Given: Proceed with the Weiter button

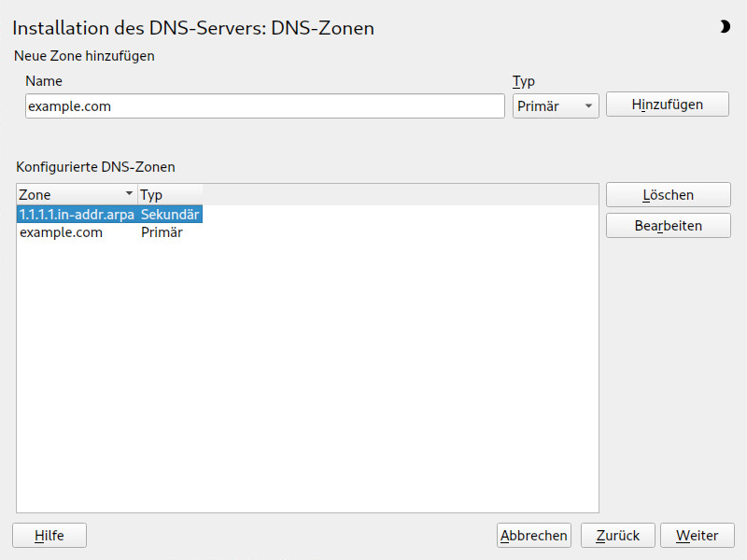Looking at the screenshot, I should [697, 535].
